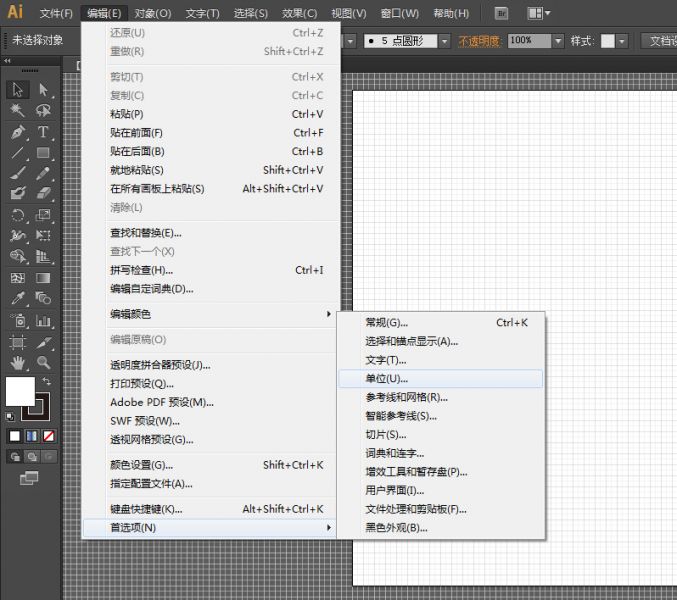Select the Pen tool in the toolbox

[x=18, y=132]
